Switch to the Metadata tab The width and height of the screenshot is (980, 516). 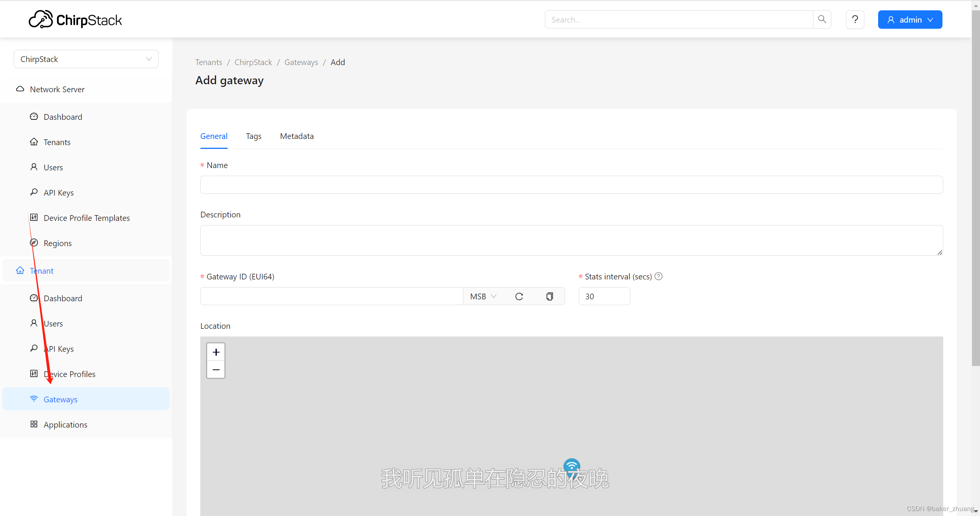click(297, 136)
